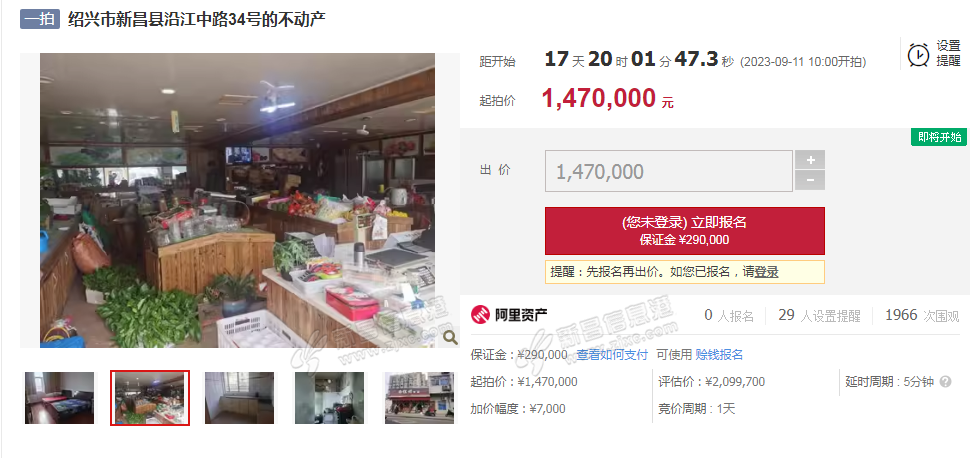The image size is (970, 458).
Task: Click the 设置提醒 reminder text
Action: pos(948,54)
